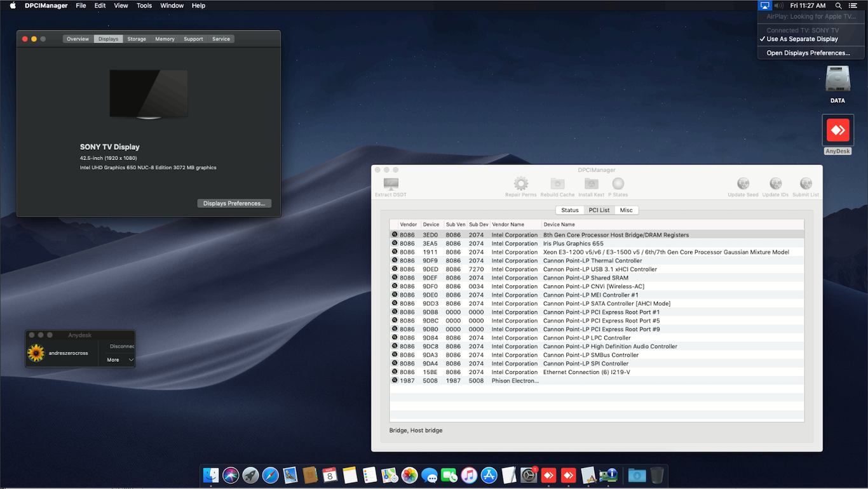Open System Preferences from the Dock
The height and width of the screenshot is (489, 868).
(x=529, y=475)
